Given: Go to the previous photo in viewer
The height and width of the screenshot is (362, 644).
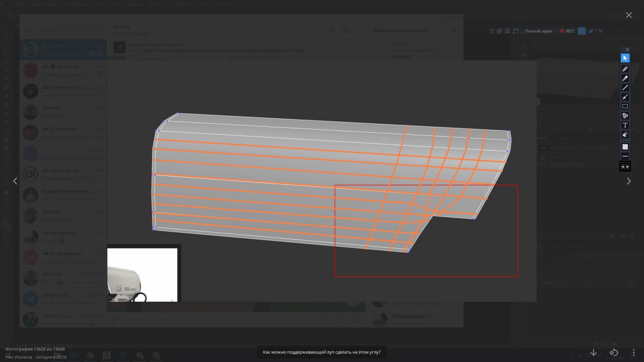Looking at the screenshot, I should click(15, 181).
